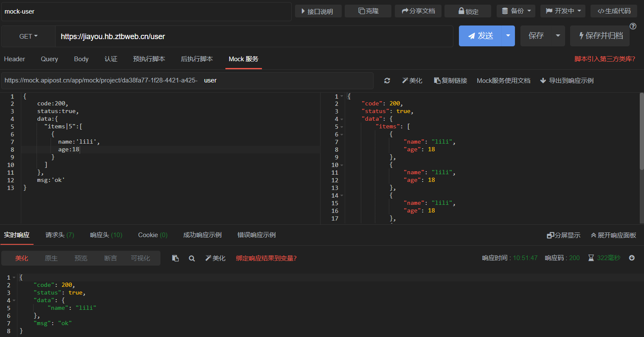Expand response panel with 展开响应面板
644x337 pixels.
click(613, 235)
